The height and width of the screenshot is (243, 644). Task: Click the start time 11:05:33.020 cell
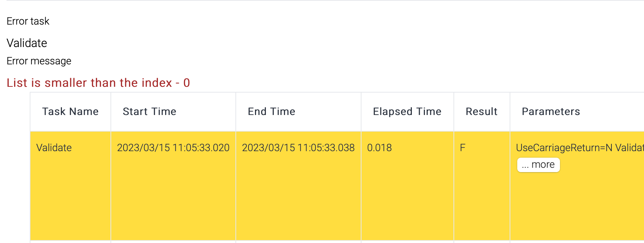[173, 148]
